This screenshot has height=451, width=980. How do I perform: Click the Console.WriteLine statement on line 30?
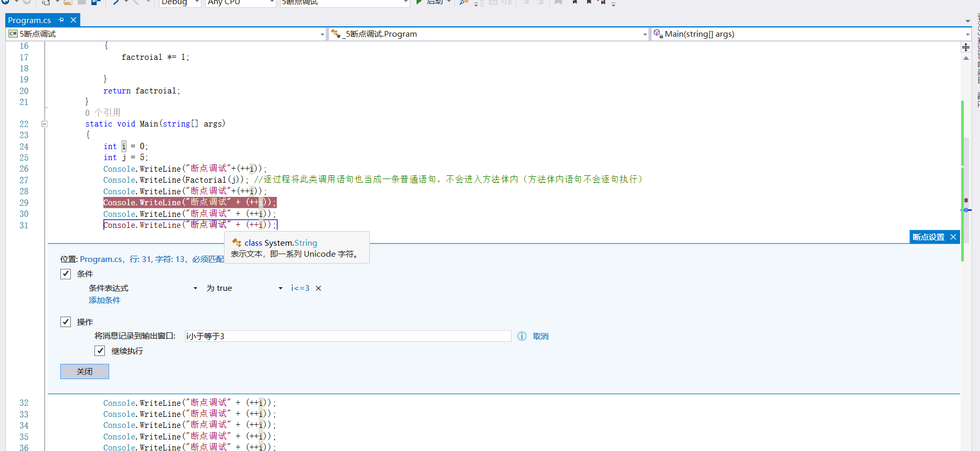coord(189,214)
